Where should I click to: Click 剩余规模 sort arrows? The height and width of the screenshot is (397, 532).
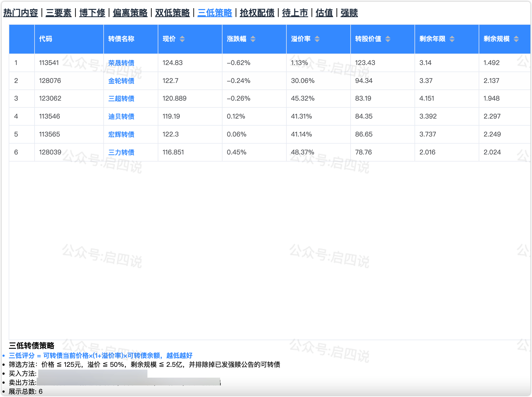(x=516, y=39)
